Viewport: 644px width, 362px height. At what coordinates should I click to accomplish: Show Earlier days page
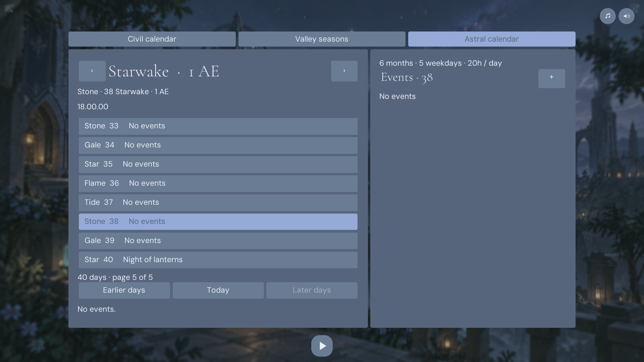[124, 290]
